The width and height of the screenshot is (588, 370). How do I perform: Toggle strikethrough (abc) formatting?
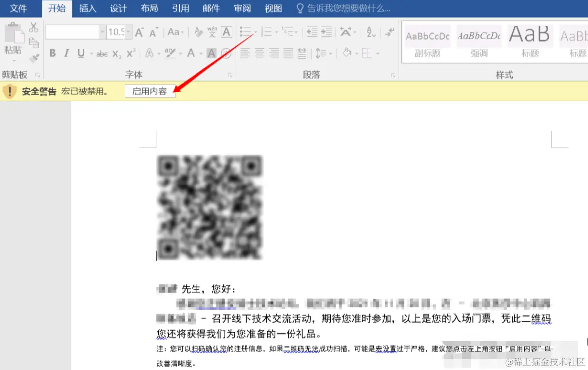[x=101, y=54]
